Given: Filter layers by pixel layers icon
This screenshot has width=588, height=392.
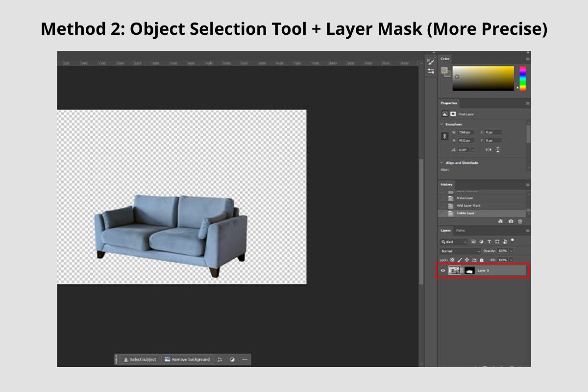Looking at the screenshot, I should tap(473, 241).
